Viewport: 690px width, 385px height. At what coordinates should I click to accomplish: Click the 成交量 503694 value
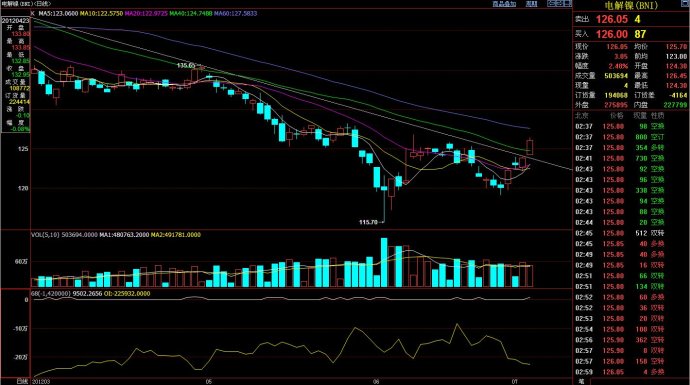pyautogui.click(x=616, y=76)
